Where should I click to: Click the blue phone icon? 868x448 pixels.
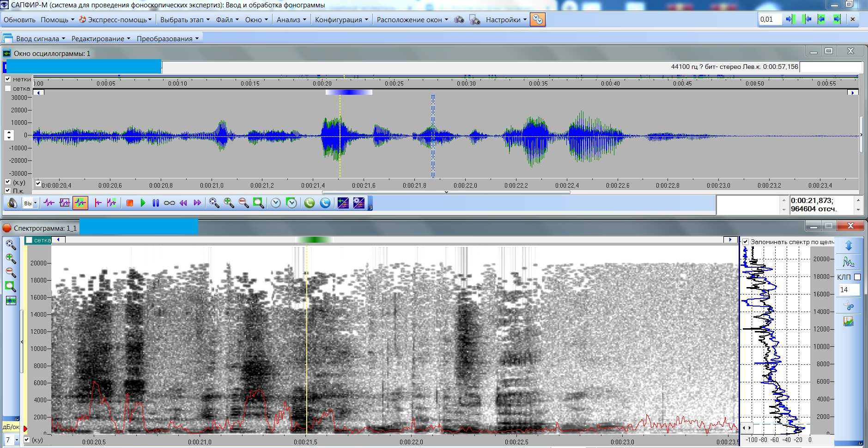coord(325,203)
